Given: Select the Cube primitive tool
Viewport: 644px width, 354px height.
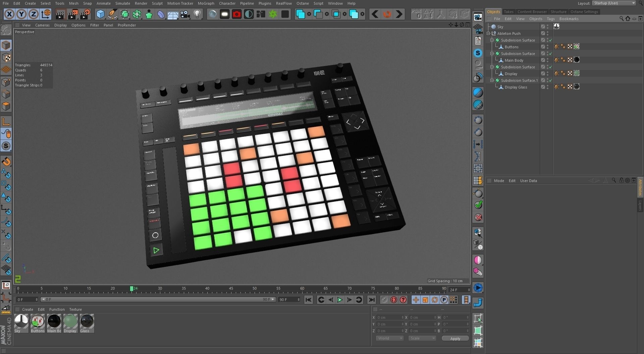Looking at the screenshot, I should click(x=100, y=14).
